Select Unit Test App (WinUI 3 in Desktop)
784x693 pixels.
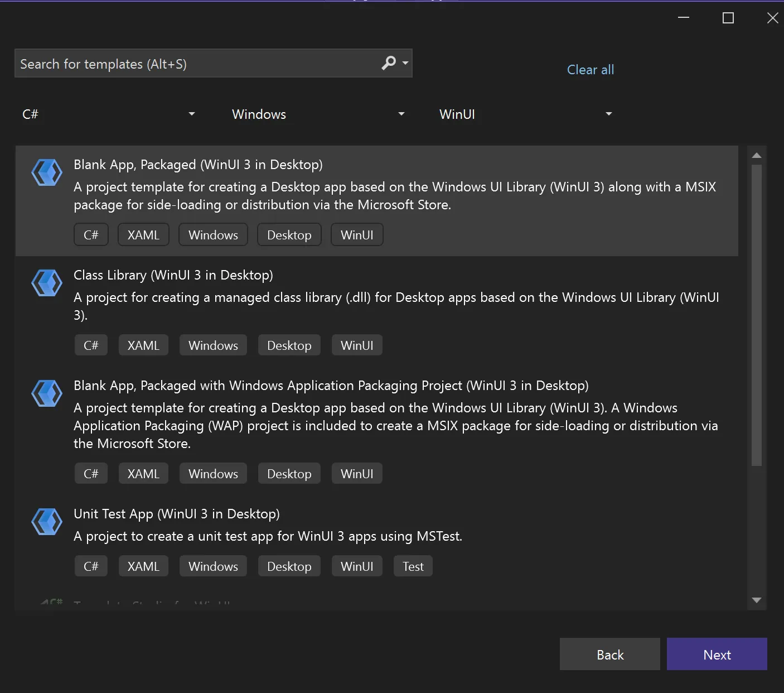coord(177,514)
